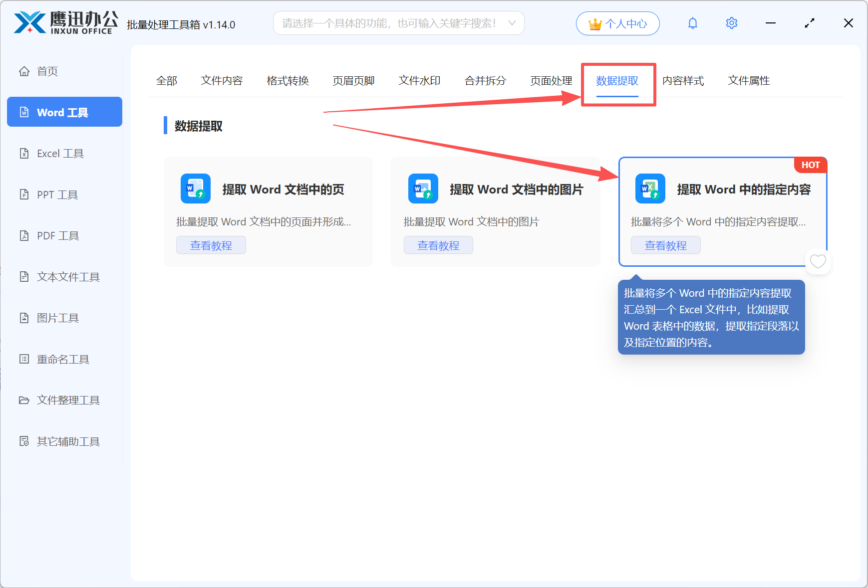Image resolution: width=868 pixels, height=588 pixels.
Task: Open the settings gear
Action: coord(731,23)
